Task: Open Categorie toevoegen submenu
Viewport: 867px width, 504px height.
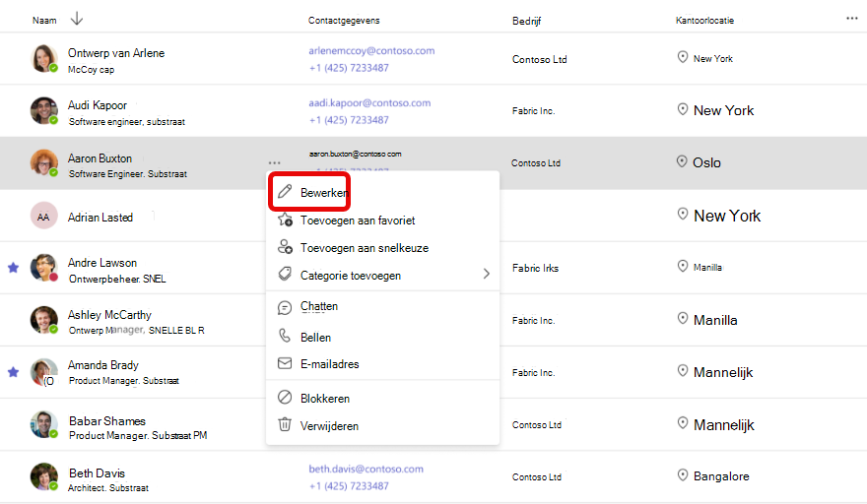Action: (x=382, y=275)
